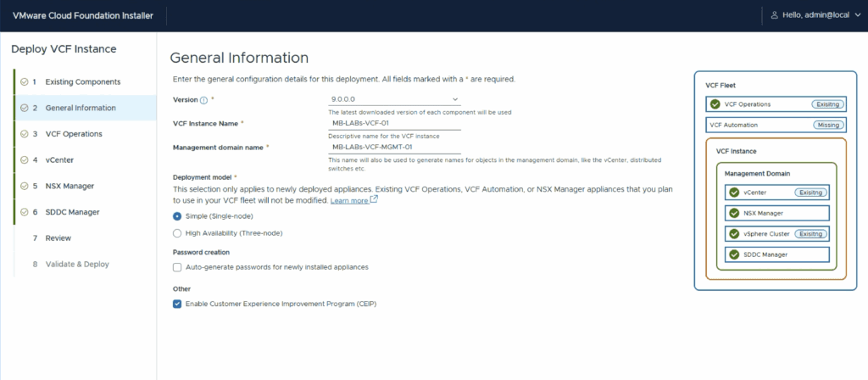Click vSphere Cluster check icon in diagram
868x380 pixels.
734,233
